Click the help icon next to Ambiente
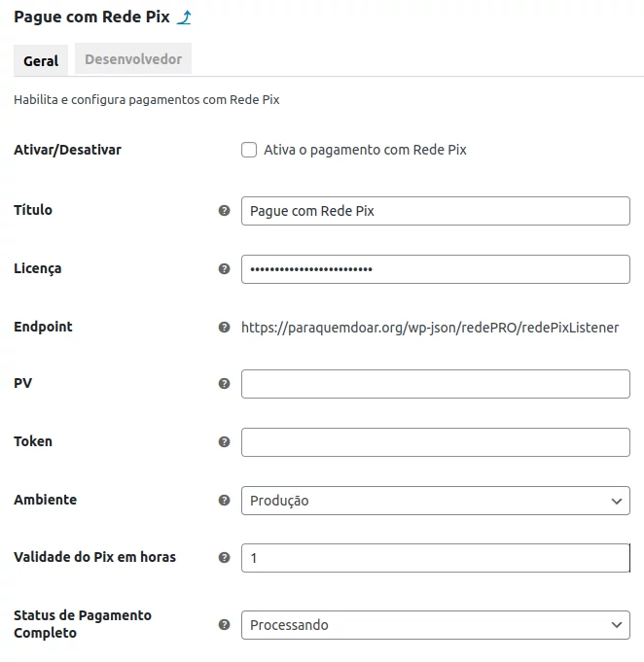The image size is (644, 662). click(225, 501)
